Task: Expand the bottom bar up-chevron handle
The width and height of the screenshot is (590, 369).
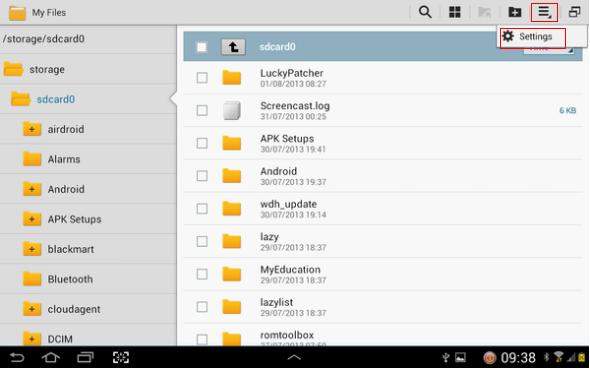Action: [294, 357]
